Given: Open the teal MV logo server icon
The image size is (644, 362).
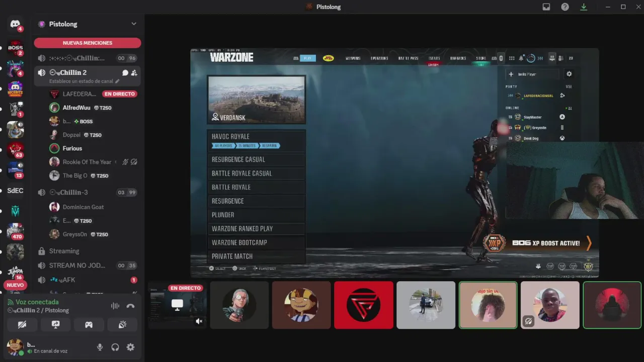Looking at the screenshot, I should click(15, 211).
